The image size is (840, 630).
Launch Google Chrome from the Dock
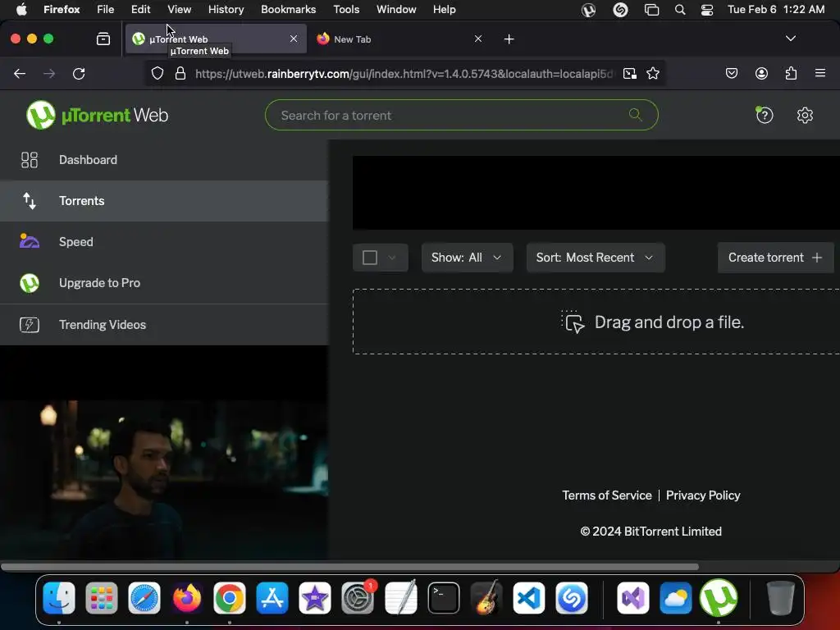[230, 598]
